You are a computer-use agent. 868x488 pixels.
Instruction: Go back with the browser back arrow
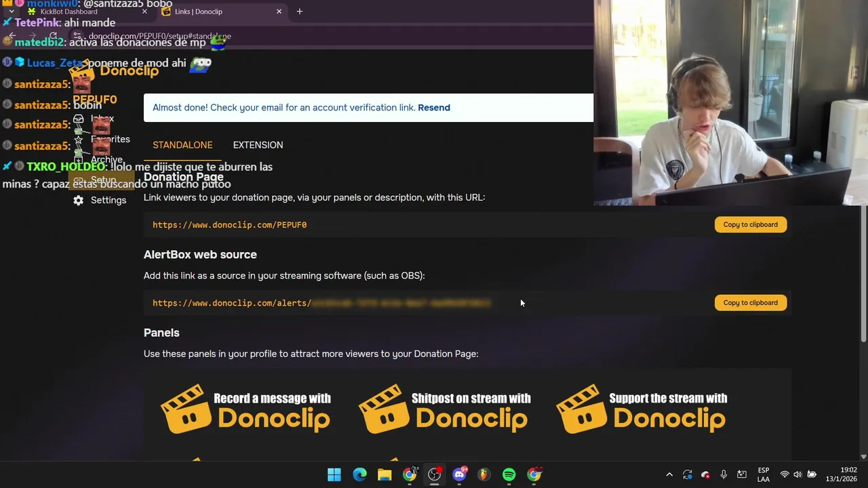(12, 36)
